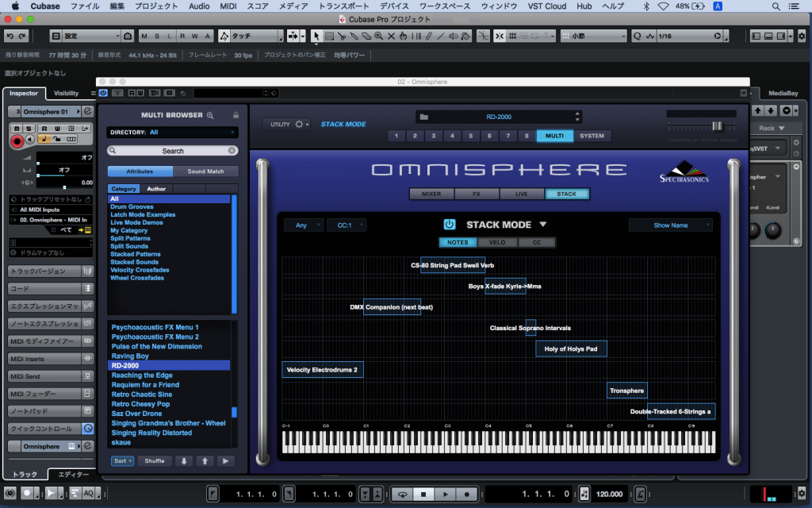
Task: Switch to the Author column tab
Action: [156, 189]
